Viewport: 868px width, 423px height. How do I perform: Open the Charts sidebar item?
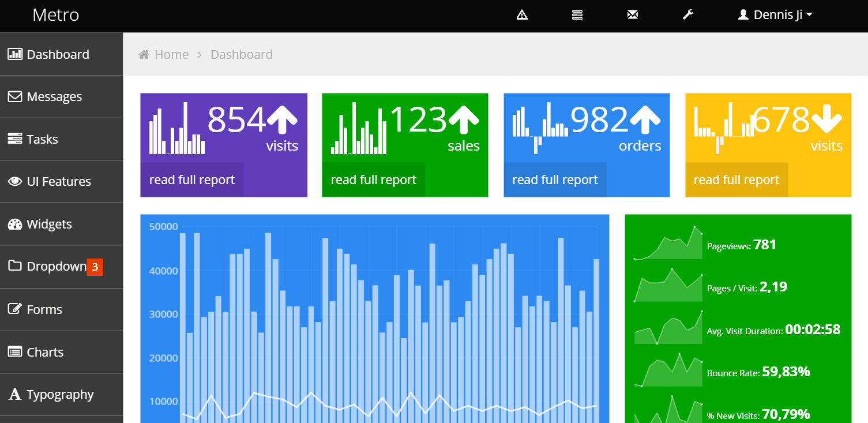(45, 352)
